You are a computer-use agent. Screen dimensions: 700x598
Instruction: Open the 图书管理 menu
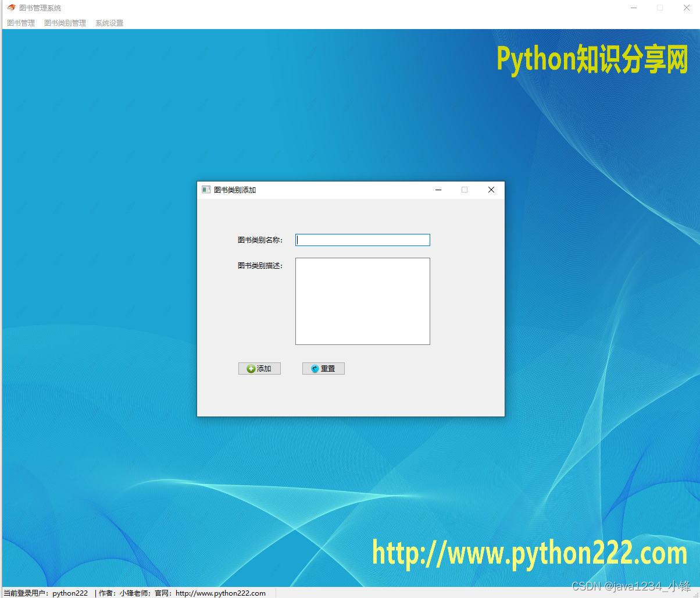[x=20, y=23]
